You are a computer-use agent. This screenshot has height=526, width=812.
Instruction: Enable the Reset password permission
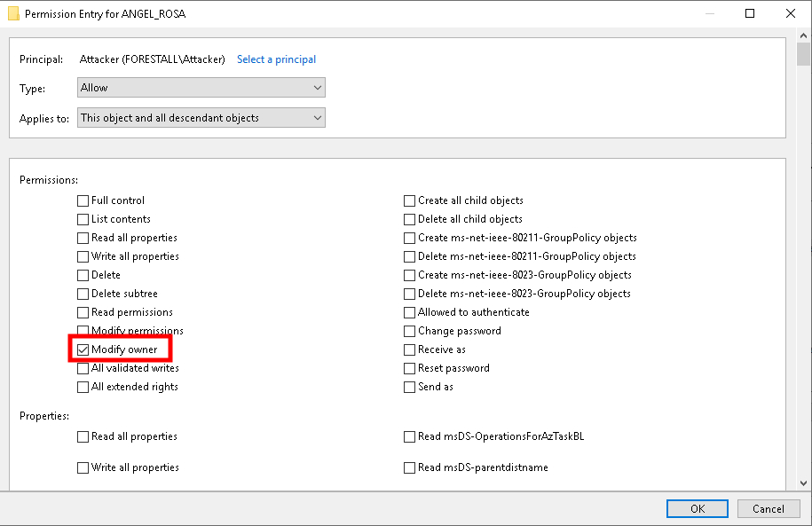point(410,368)
